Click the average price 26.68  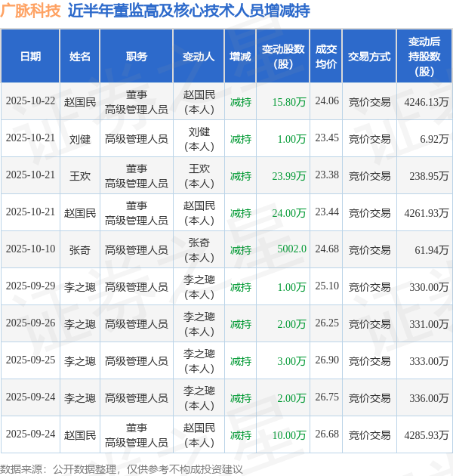coord(327,434)
